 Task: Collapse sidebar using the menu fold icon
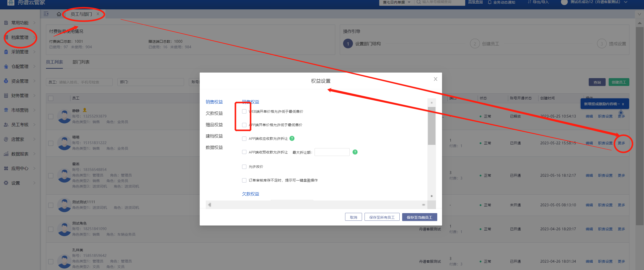click(46, 14)
